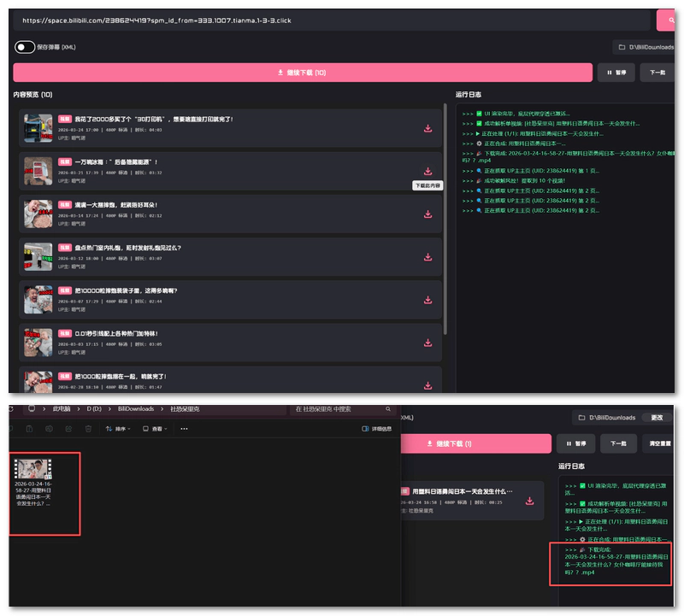This screenshot has width=684, height=616.
Task: Open the three-dots more options menu in Explorer
Action: [184, 429]
